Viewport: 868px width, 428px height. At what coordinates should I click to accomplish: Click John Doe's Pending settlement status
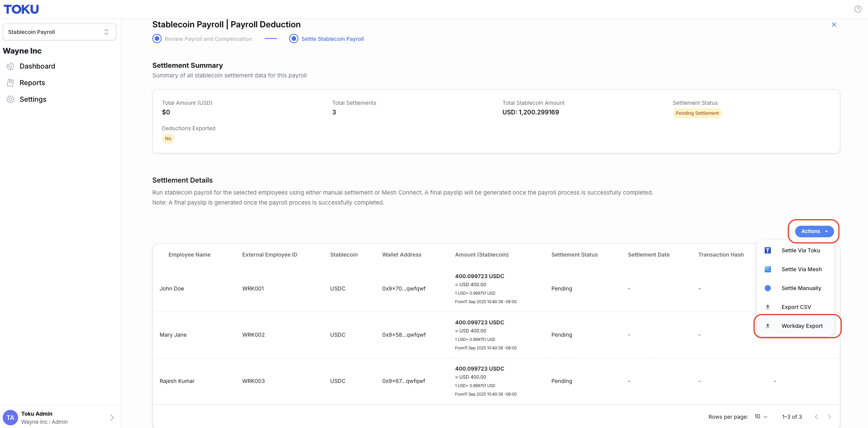[x=562, y=289]
